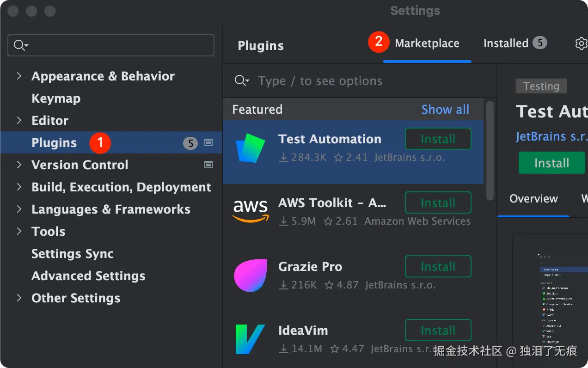588x368 pixels.
Task: Expand Build, Execution, Deployment section
Action: (x=19, y=187)
